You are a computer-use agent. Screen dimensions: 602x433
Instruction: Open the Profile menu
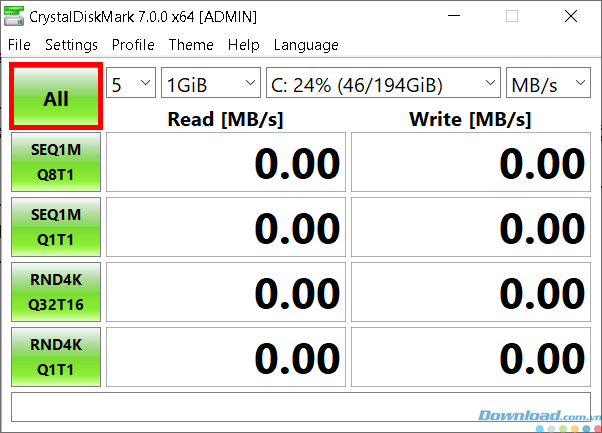[x=133, y=45]
